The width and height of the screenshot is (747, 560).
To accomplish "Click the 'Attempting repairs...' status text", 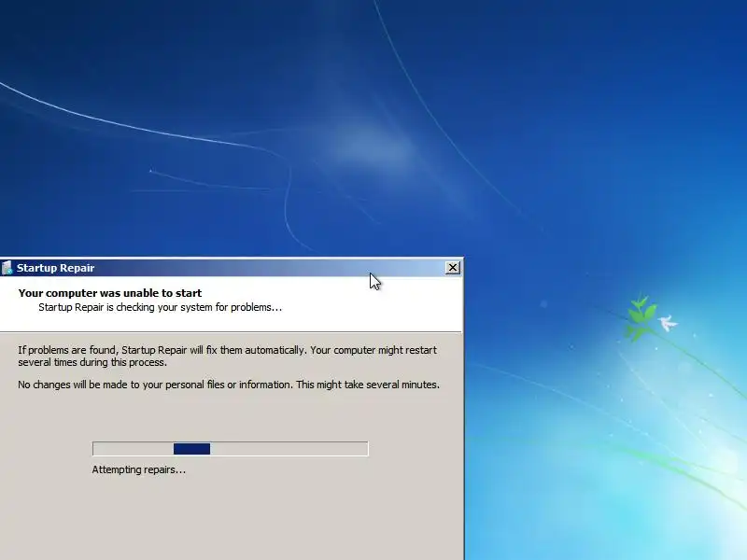I will point(138,469).
